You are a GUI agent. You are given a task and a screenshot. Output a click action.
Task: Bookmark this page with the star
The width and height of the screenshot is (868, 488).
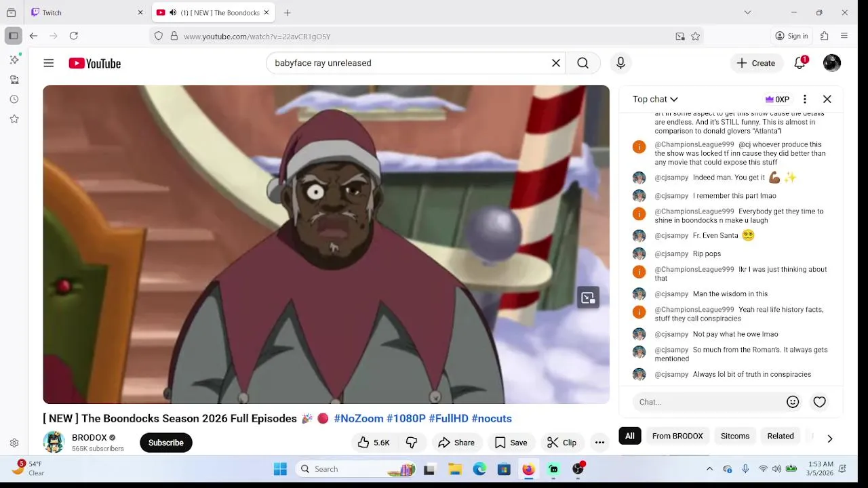[x=695, y=36]
